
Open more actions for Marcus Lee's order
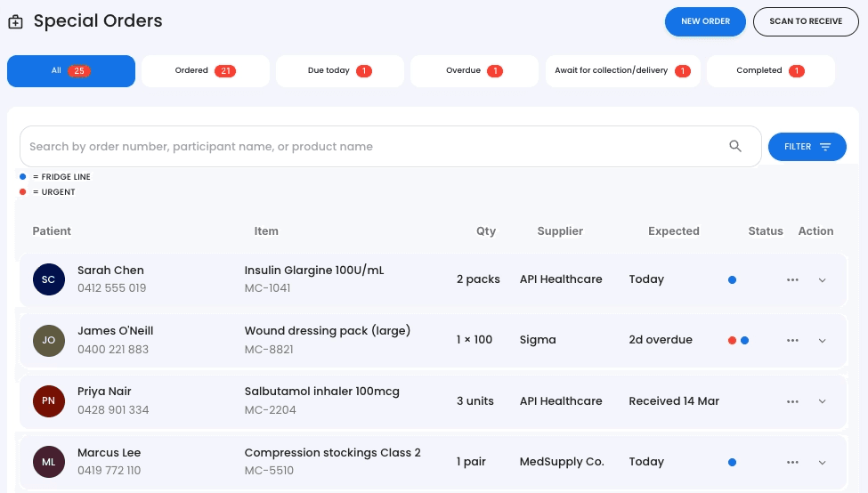pos(792,462)
